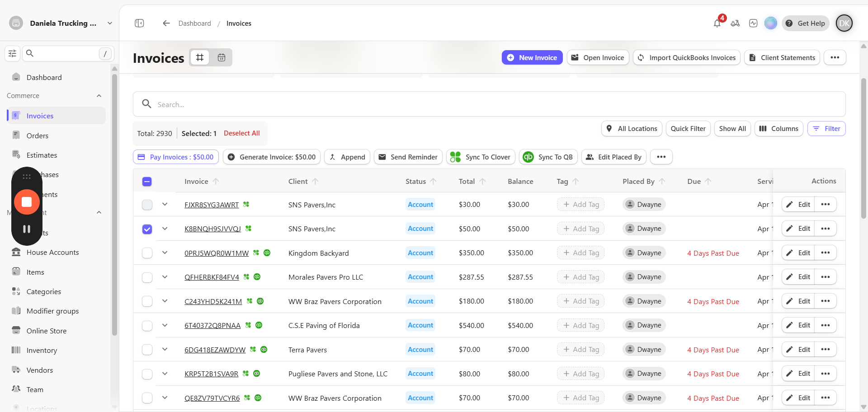Open the Daniela Trucking account dropdown
The width and height of the screenshot is (868, 412).
point(109,23)
